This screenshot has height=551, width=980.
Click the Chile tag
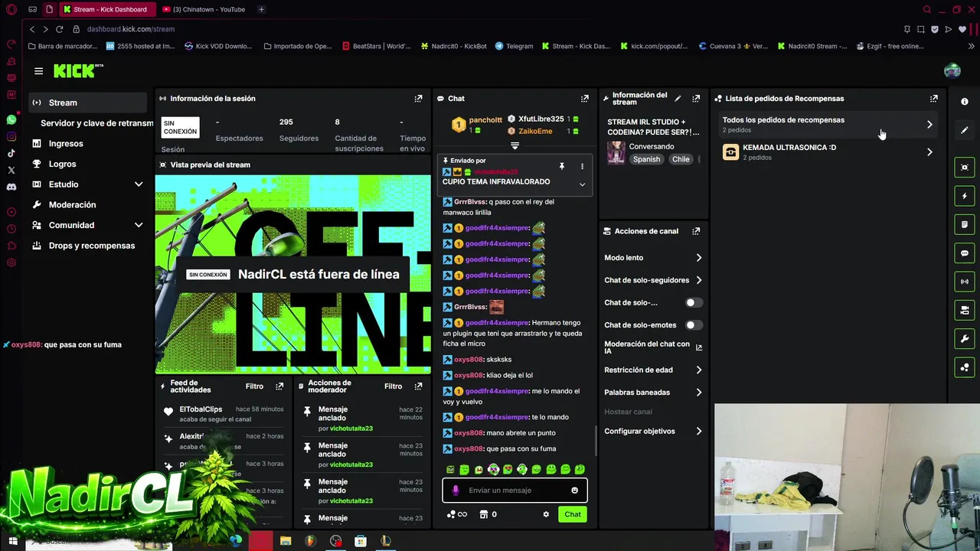coord(681,159)
